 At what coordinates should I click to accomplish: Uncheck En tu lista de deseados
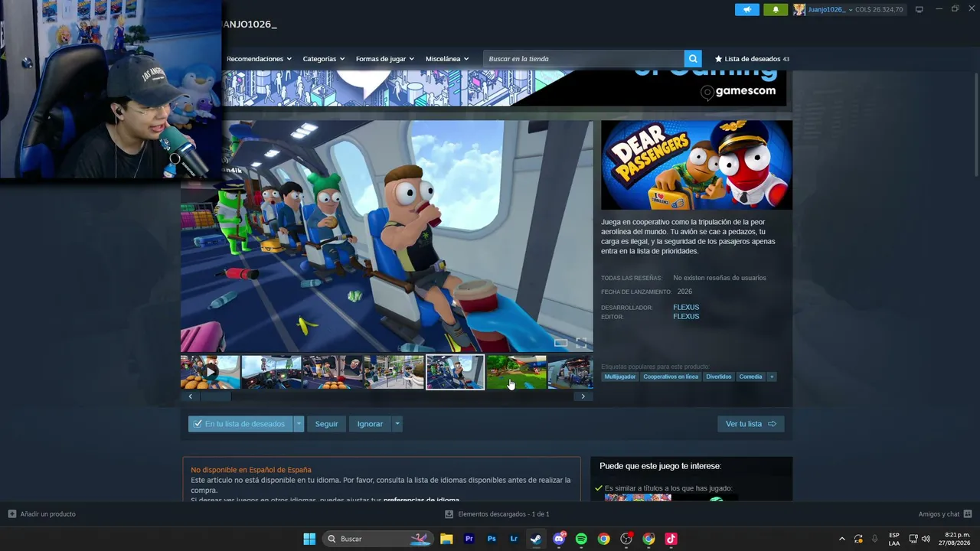(198, 424)
